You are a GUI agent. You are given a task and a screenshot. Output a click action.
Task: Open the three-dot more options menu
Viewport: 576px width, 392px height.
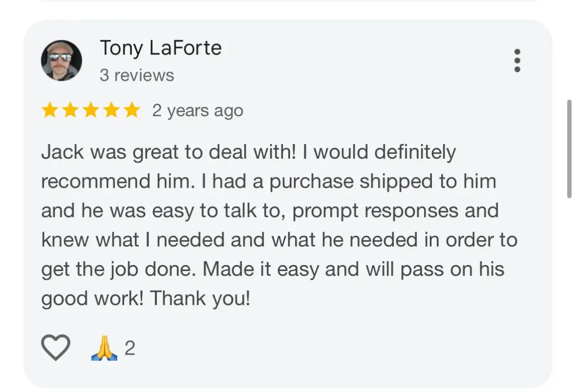click(x=517, y=61)
